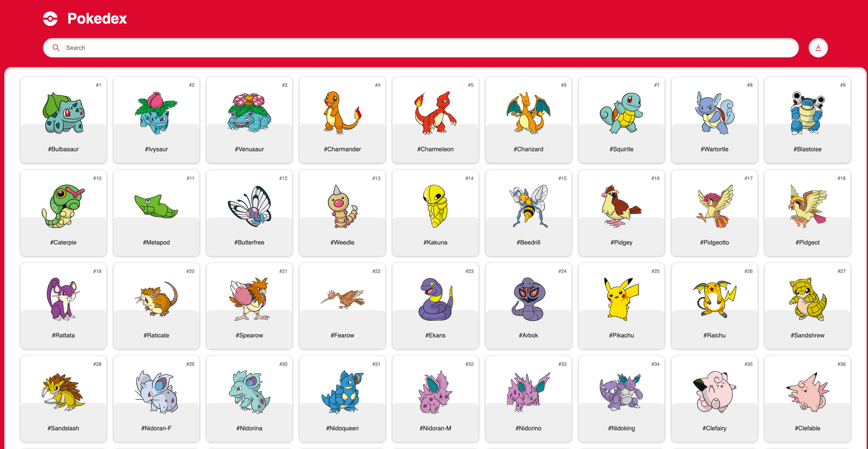Open the Pokedex title link
The image size is (868, 449).
coord(97,19)
